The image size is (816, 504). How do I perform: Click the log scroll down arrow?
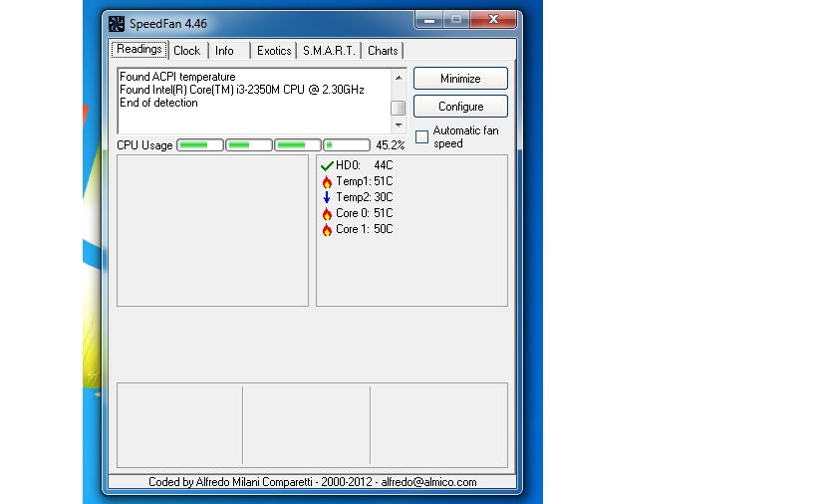399,126
